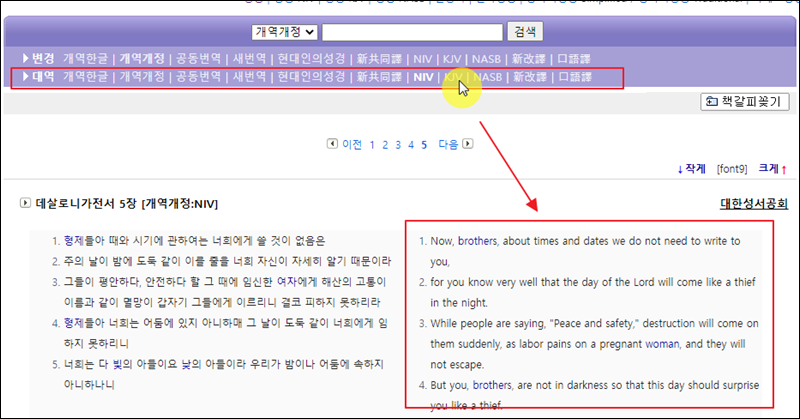Open the 개역개정 version dropdown
This screenshot has width=800, height=419.
point(284,32)
